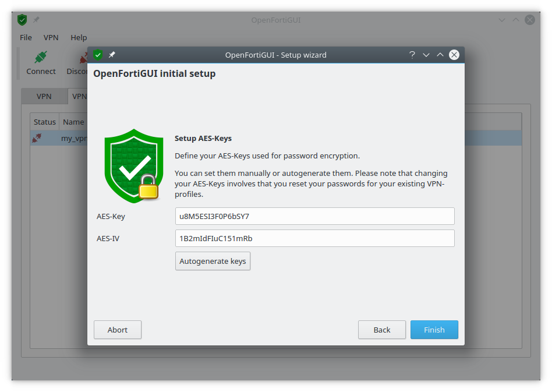Switch to the first VPN tab
The width and height of the screenshot is (552, 392).
tap(44, 96)
